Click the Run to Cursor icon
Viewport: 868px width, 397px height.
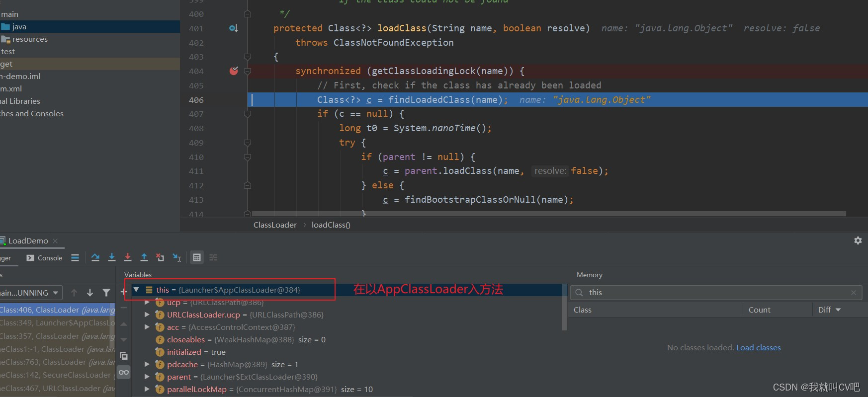pos(177,257)
